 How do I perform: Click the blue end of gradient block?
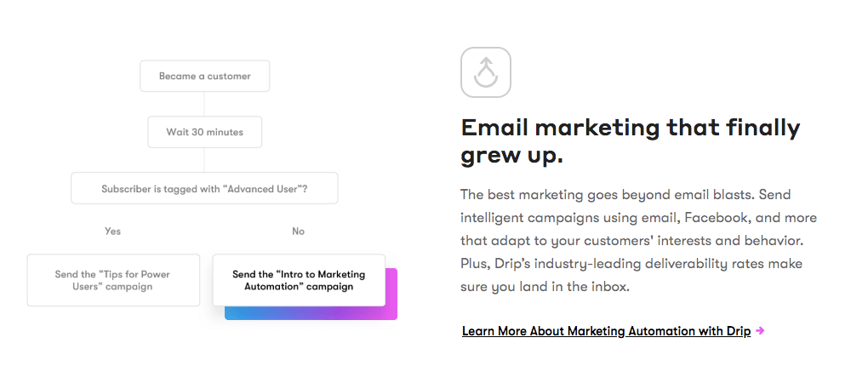tap(238, 313)
